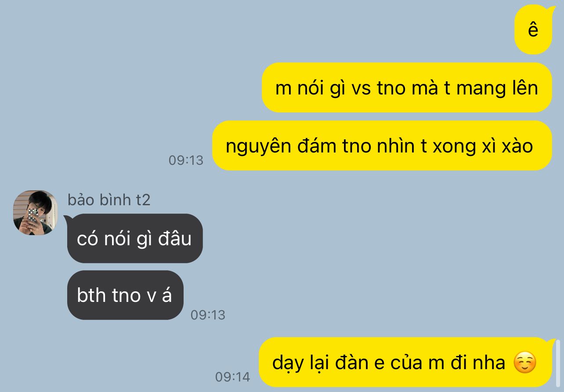
Task: Click the smiling emoji in the last message
Action: [x=525, y=363]
